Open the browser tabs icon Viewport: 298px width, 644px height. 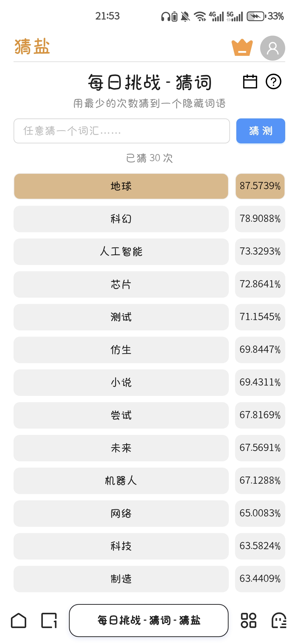(x=49, y=620)
